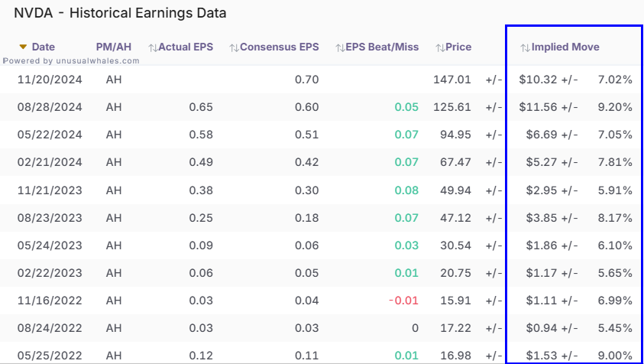This screenshot has height=364, width=644.
Task: Select the 02/21/2024 date cell
Action: (x=50, y=162)
